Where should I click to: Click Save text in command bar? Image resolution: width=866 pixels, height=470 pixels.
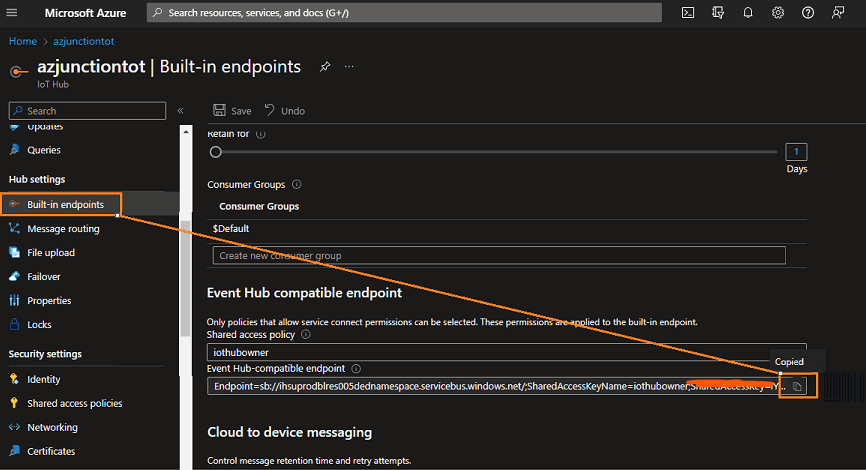[x=241, y=111]
